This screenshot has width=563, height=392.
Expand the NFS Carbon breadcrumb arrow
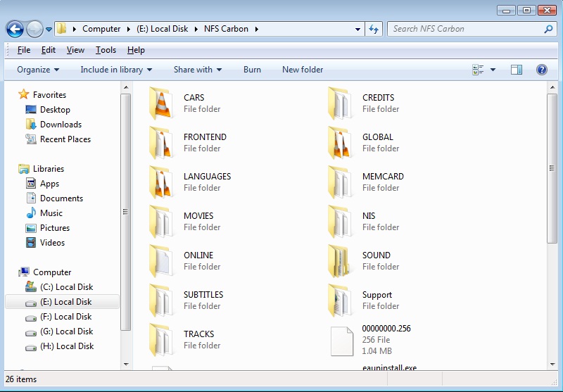pyautogui.click(x=257, y=29)
